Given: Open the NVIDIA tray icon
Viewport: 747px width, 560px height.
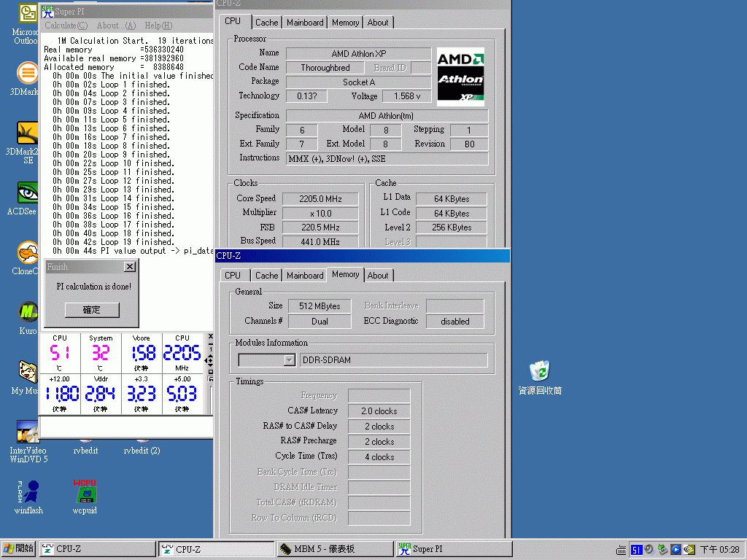Looking at the screenshot, I should tap(689, 550).
